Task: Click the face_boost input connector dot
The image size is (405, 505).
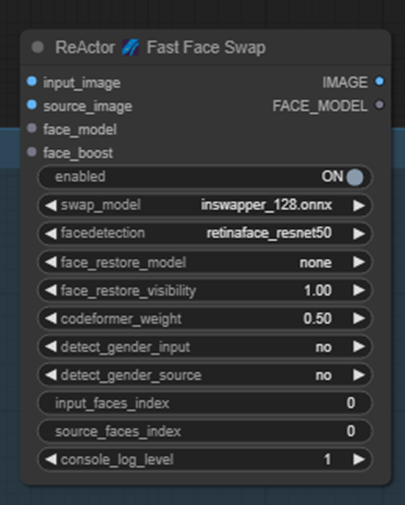Action: pyautogui.click(x=32, y=152)
